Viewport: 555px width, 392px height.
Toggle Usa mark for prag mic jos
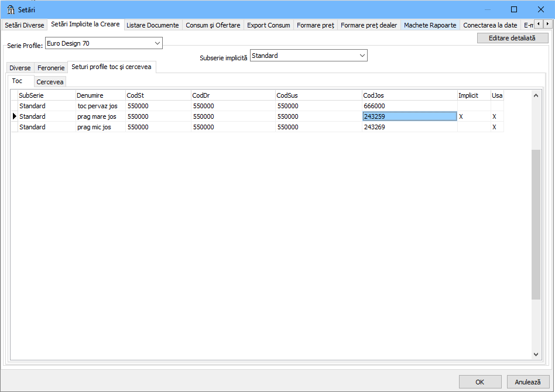(x=496, y=127)
